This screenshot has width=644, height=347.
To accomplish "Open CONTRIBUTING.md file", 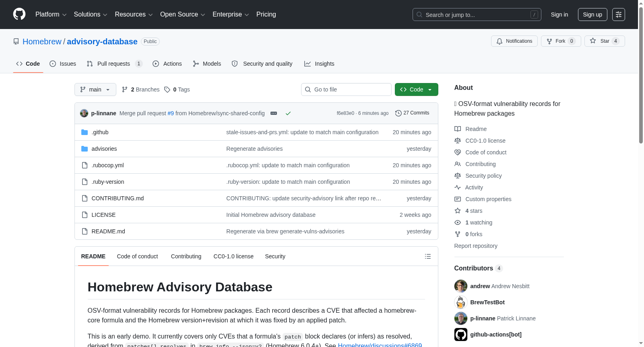I will (x=118, y=198).
